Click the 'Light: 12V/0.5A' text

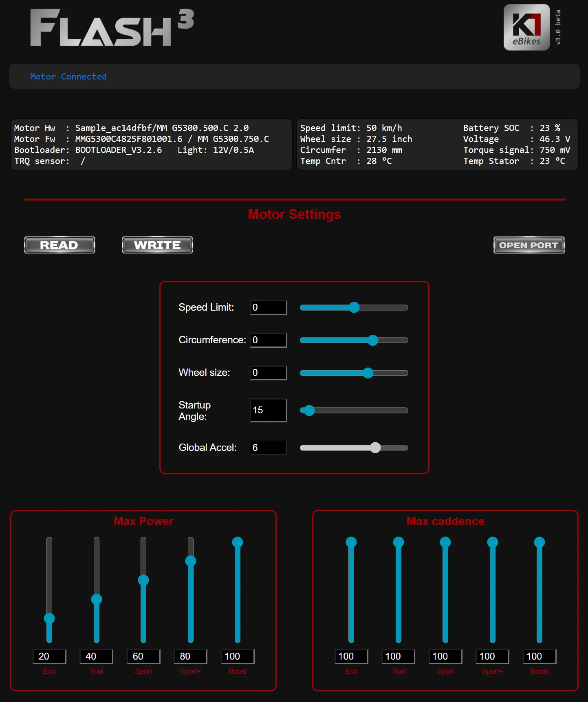pos(216,150)
